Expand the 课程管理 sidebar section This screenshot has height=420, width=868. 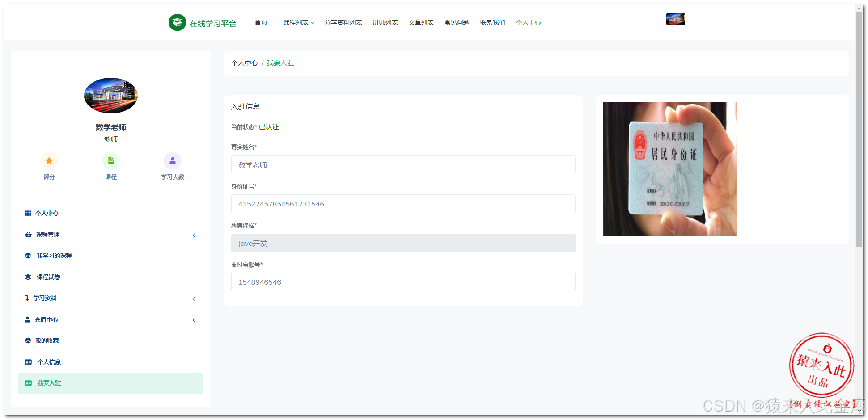(47, 234)
